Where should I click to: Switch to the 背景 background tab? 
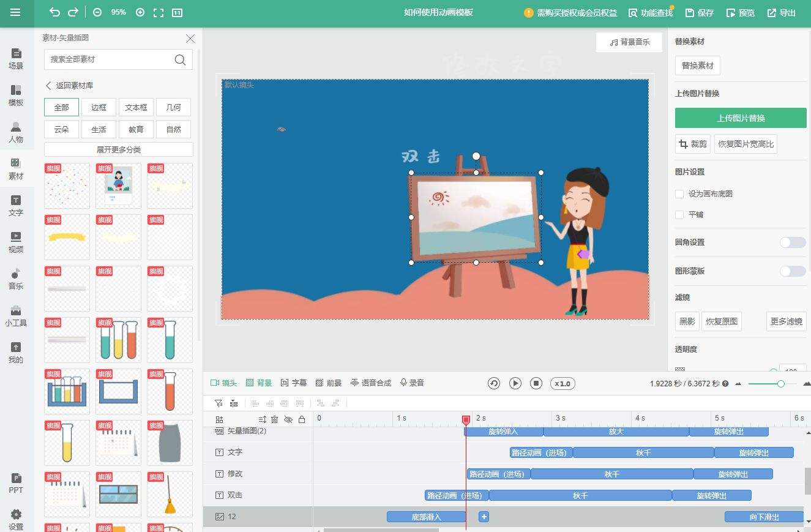(259, 383)
